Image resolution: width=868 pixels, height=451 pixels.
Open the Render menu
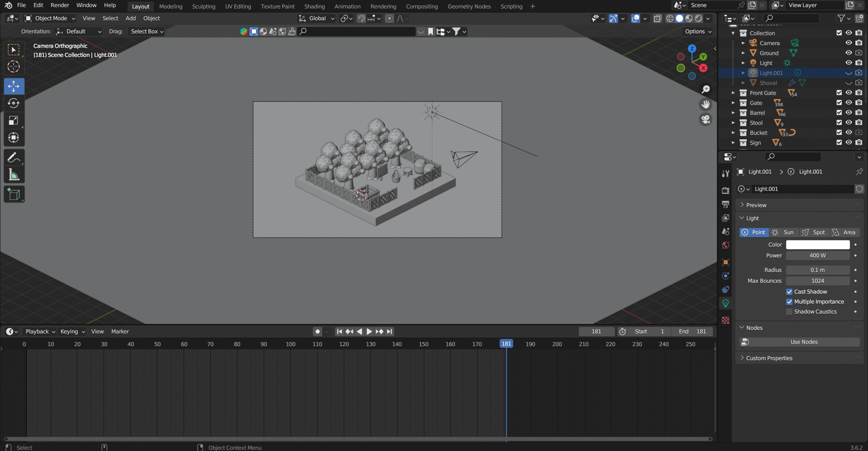(60, 5)
